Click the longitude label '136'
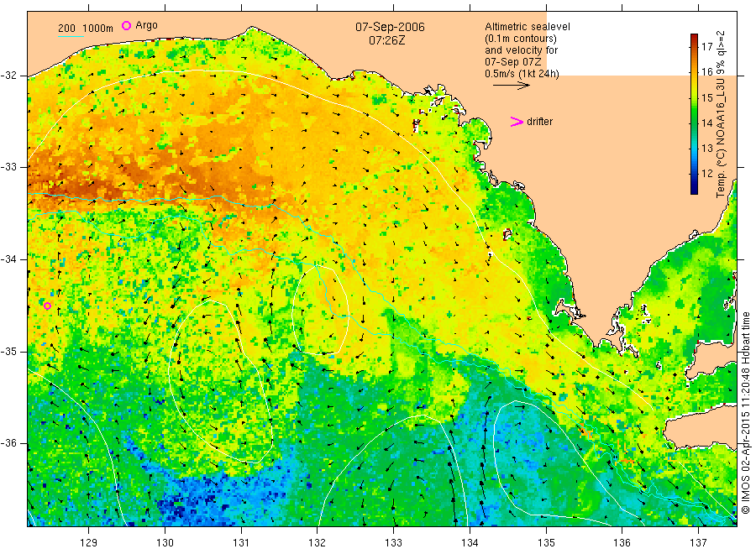Image resolution: width=756 pixels, height=554 pixels. pyautogui.click(x=622, y=543)
